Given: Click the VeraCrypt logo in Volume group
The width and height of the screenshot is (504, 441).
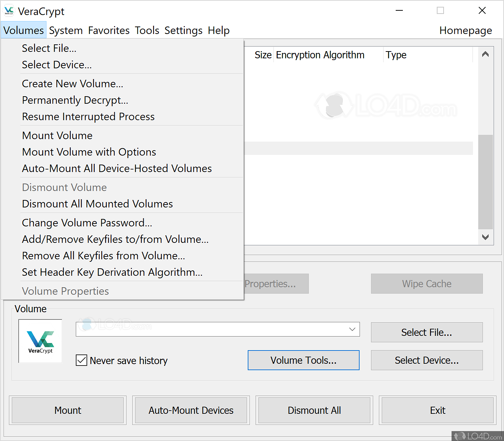Looking at the screenshot, I should tap(40, 341).
